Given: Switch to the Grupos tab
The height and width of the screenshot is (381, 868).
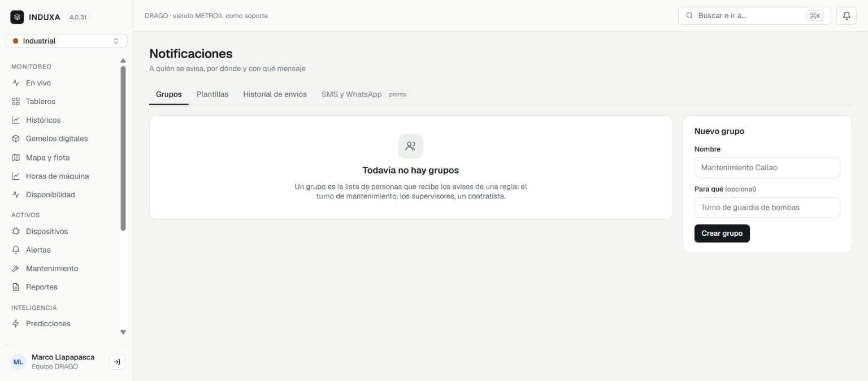Looking at the screenshot, I should [x=169, y=94].
